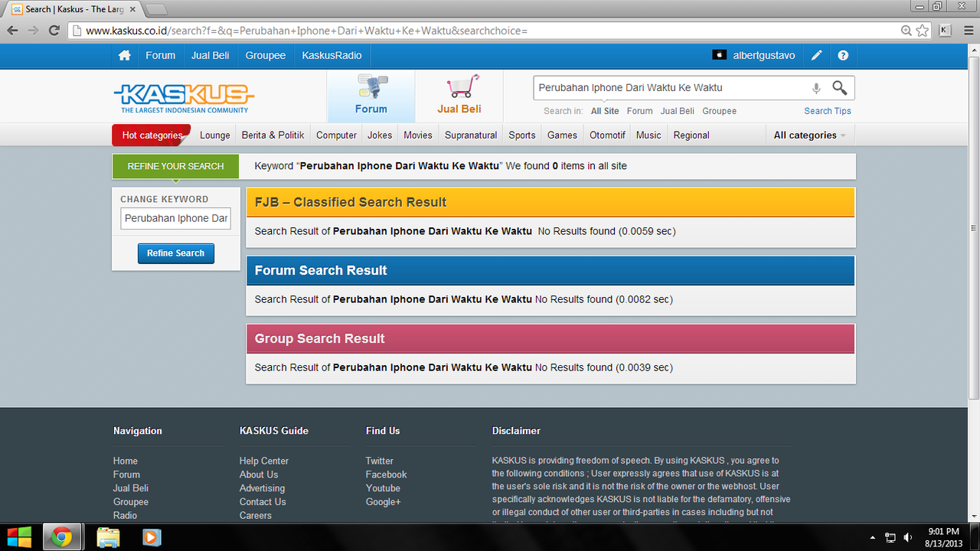Open the help question mark icon

843,55
